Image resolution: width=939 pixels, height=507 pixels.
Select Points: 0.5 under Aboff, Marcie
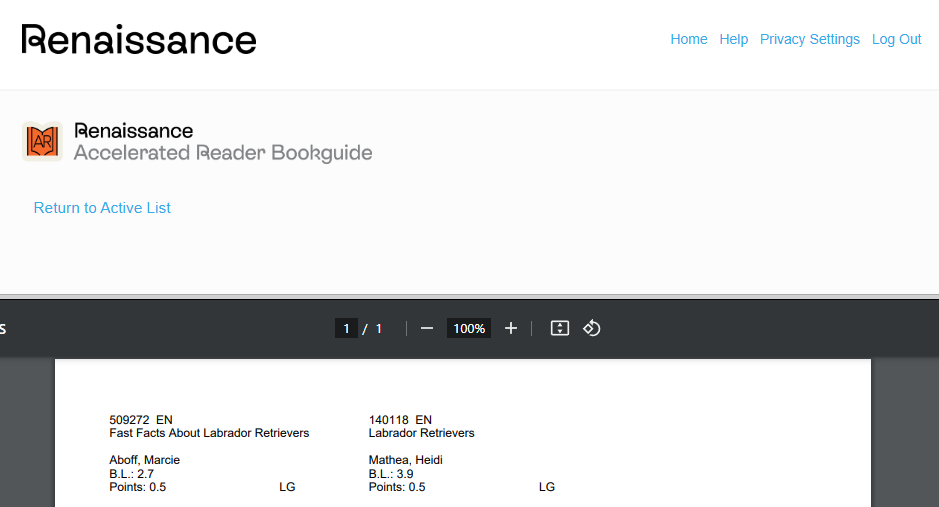[x=137, y=487]
